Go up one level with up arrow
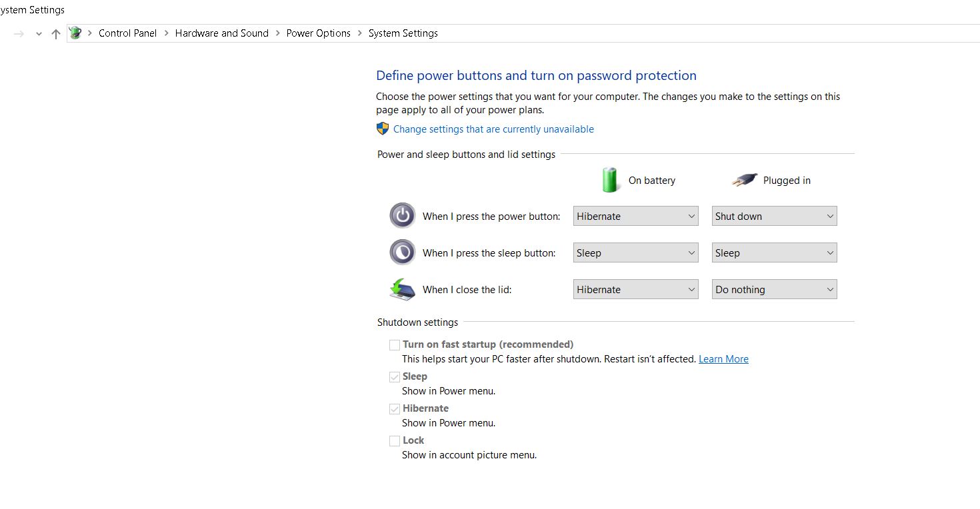Image resolution: width=980 pixels, height=509 pixels. point(56,33)
